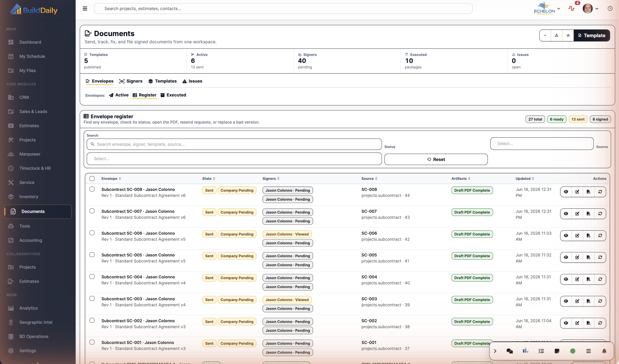Viewport: 619px width, 364px height.
Task: Check the box for Subcontract SC-006
Action: pyautogui.click(x=92, y=233)
